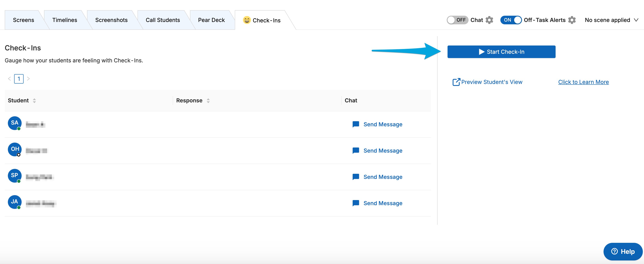Image resolution: width=644 pixels, height=264 pixels.
Task: Click the SP student avatar
Action: (x=15, y=175)
